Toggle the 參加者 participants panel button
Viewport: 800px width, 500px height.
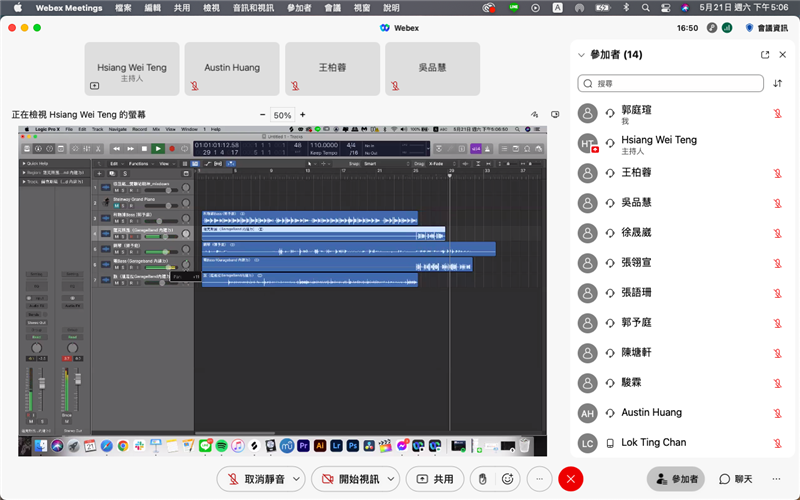click(x=675, y=479)
